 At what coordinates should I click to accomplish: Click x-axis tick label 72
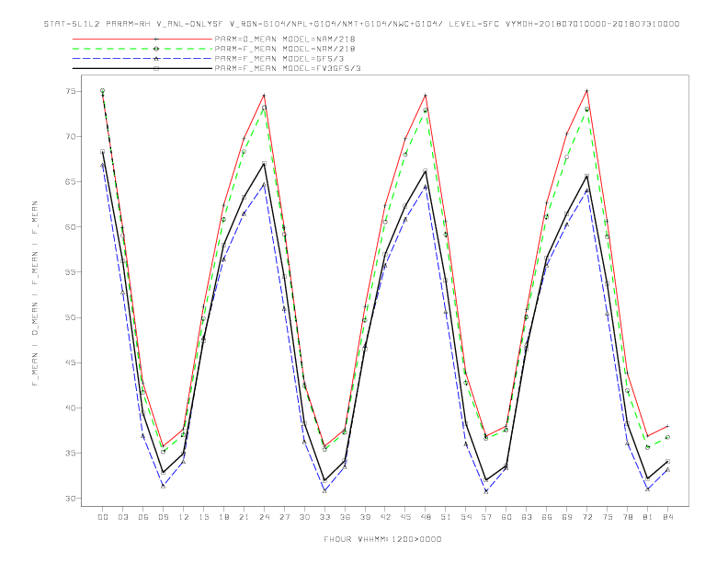(586, 517)
